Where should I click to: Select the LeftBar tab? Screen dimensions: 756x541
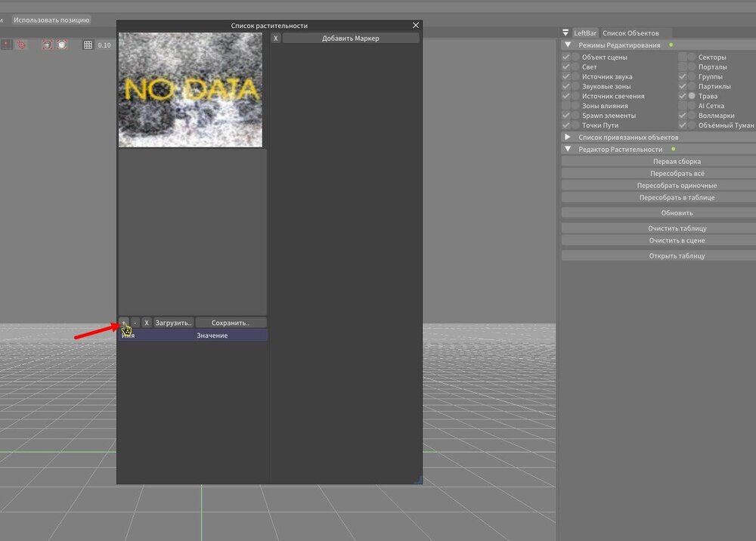(x=585, y=33)
